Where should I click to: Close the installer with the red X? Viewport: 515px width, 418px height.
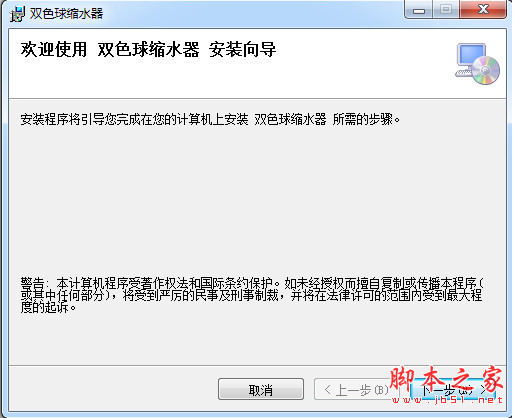[x=483, y=10]
